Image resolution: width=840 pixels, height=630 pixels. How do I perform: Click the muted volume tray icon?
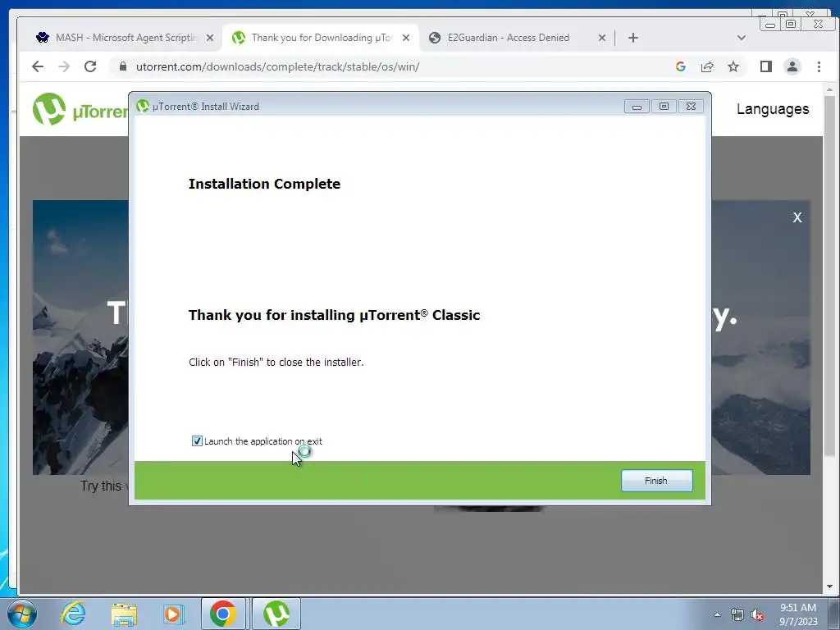757,615
